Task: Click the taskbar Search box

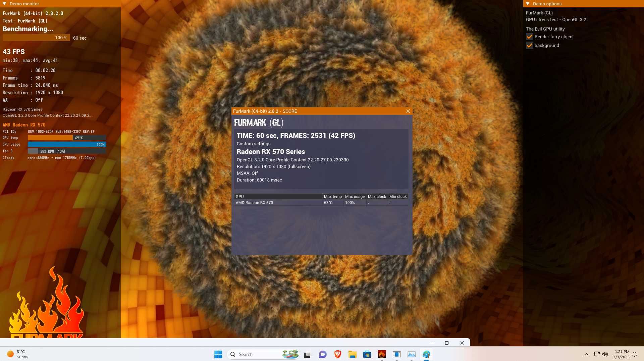Action: point(264,354)
